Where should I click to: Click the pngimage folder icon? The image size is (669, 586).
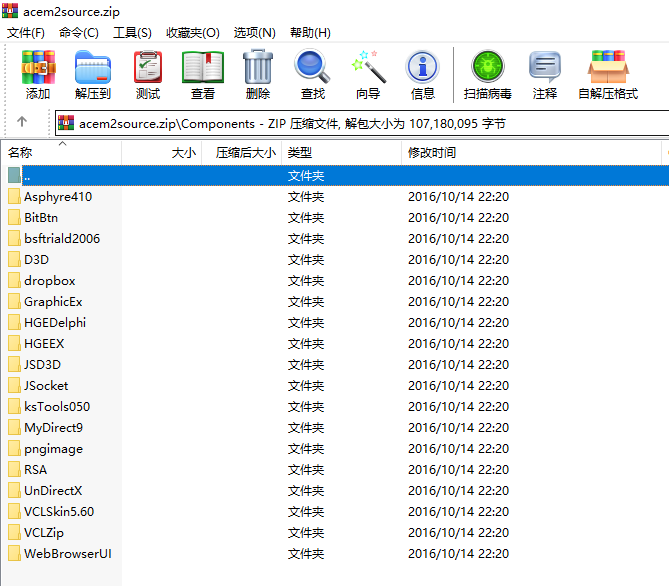[x=14, y=449]
